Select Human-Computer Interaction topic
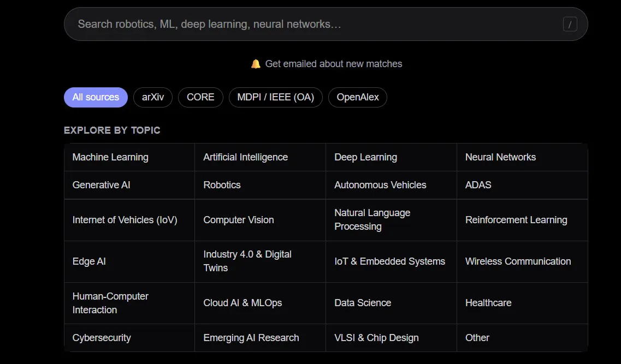 [129, 303]
